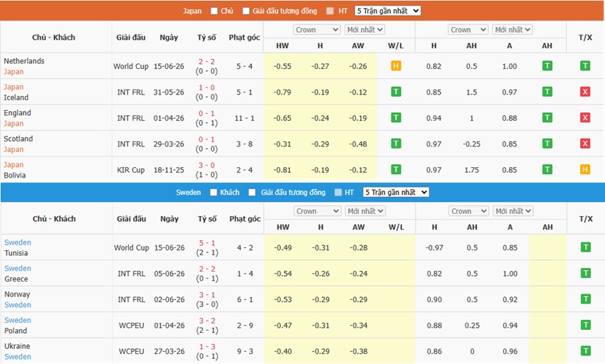Click T/X column header in Japan table
Viewport: 605px width, 364px height.
[585, 38]
